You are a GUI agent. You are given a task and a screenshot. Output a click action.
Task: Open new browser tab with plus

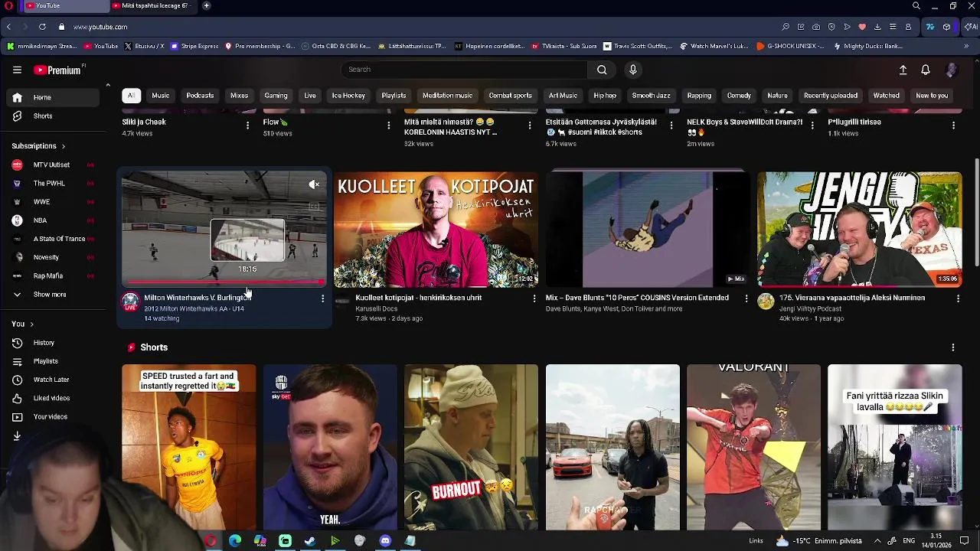(206, 5)
